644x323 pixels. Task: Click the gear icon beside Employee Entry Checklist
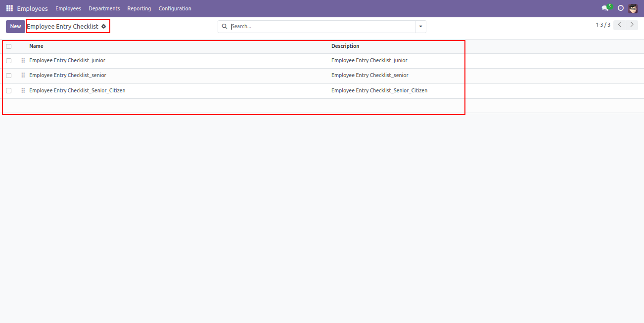104,26
